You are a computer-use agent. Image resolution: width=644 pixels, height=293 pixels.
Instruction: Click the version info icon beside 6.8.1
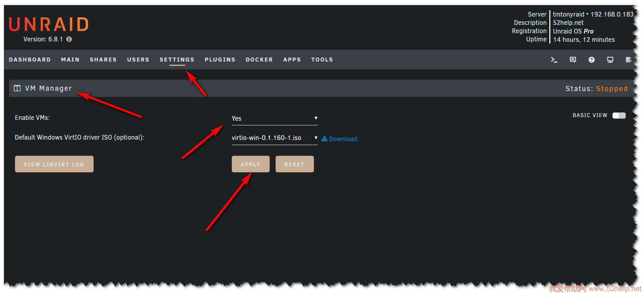[x=69, y=39]
